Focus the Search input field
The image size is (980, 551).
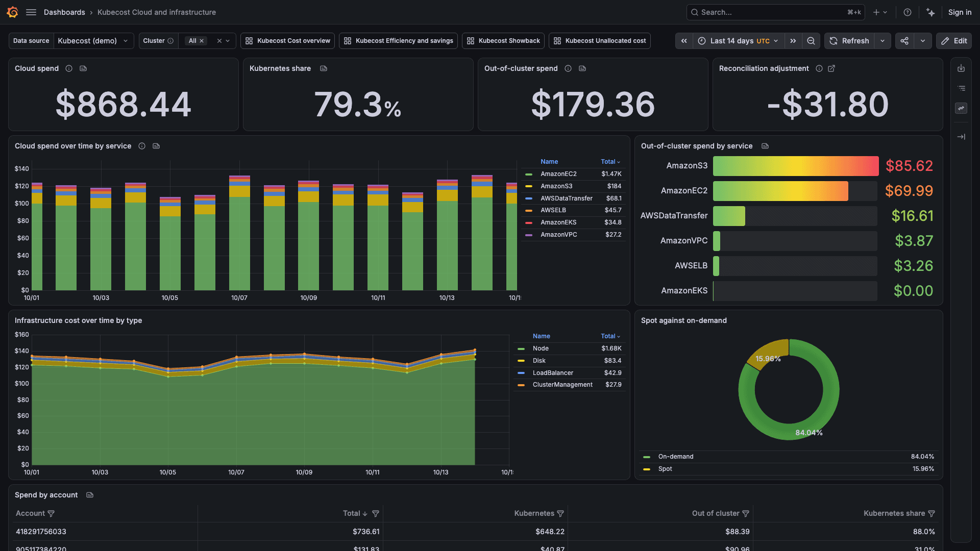(775, 12)
